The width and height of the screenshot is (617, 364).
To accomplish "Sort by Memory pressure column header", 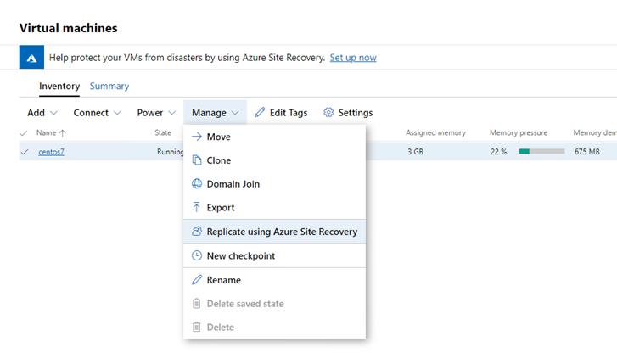I will (x=519, y=132).
